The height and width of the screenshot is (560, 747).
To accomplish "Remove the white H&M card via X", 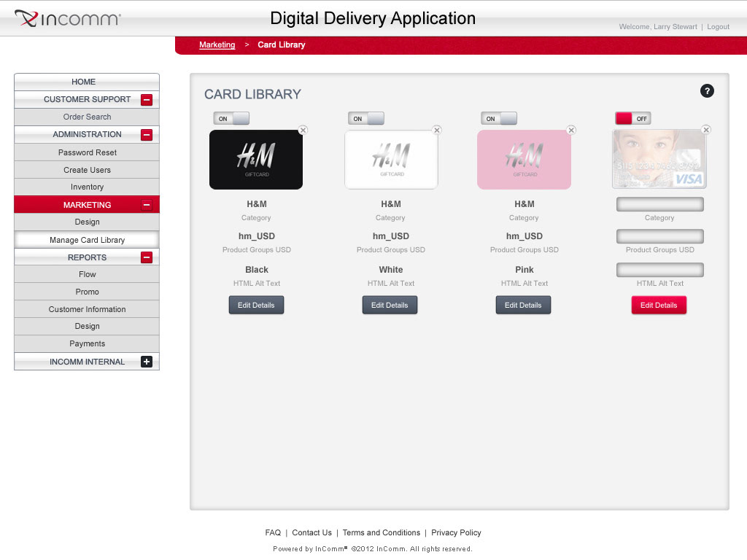I will pos(437,130).
